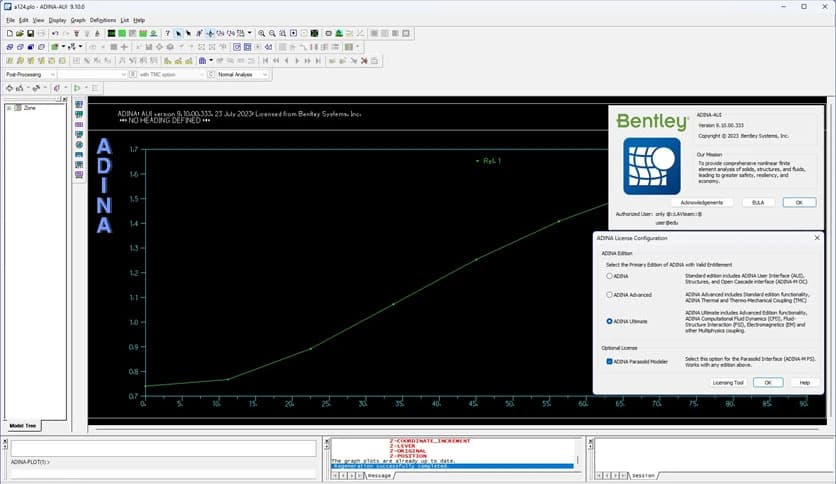Image resolution: width=836 pixels, height=484 pixels.
Task: Click the Licensing Tool button
Action: coord(727,382)
